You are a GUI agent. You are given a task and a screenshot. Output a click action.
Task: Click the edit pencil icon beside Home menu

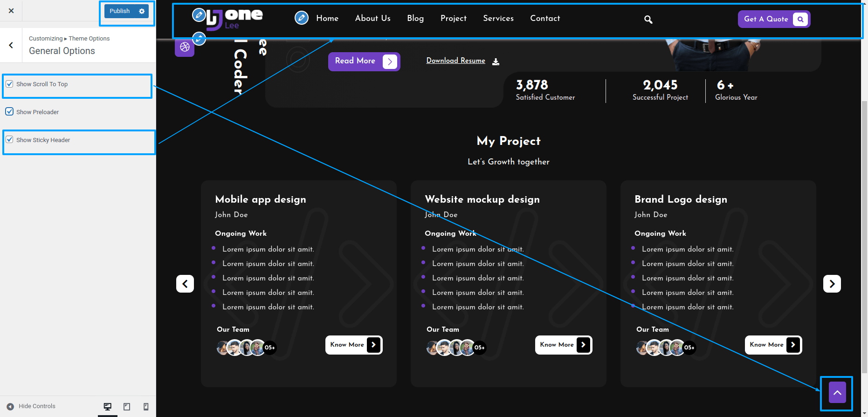click(302, 18)
